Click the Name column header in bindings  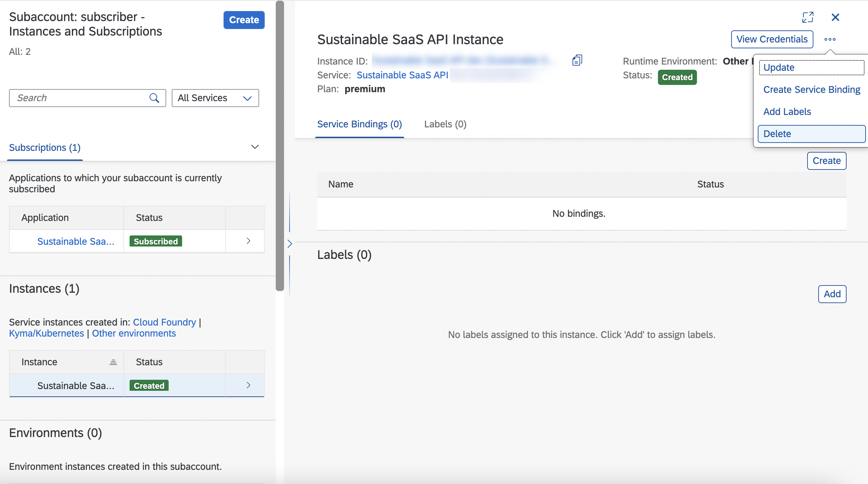pos(341,184)
